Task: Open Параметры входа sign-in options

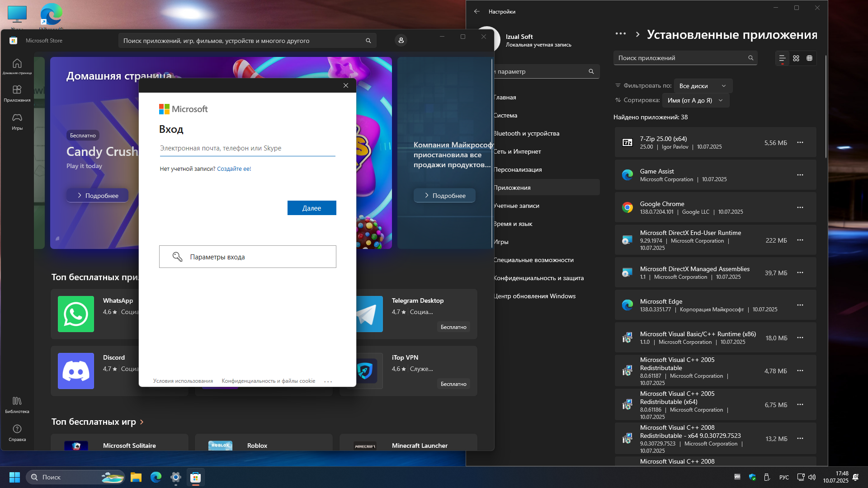Action: (248, 257)
